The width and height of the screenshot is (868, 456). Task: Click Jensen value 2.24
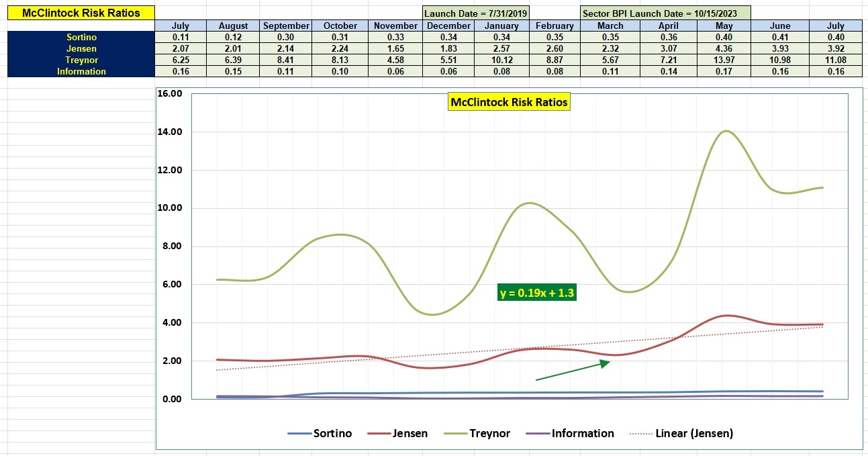pyautogui.click(x=340, y=48)
